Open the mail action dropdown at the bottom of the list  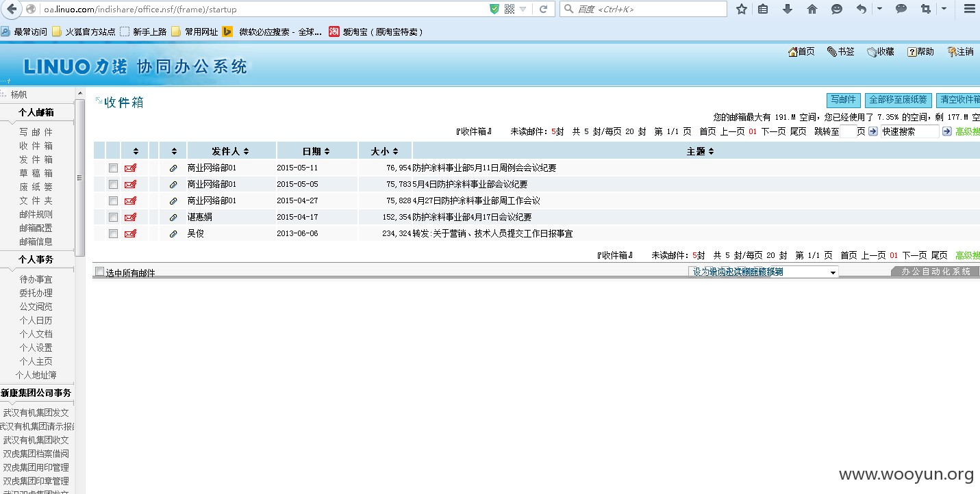[764, 272]
